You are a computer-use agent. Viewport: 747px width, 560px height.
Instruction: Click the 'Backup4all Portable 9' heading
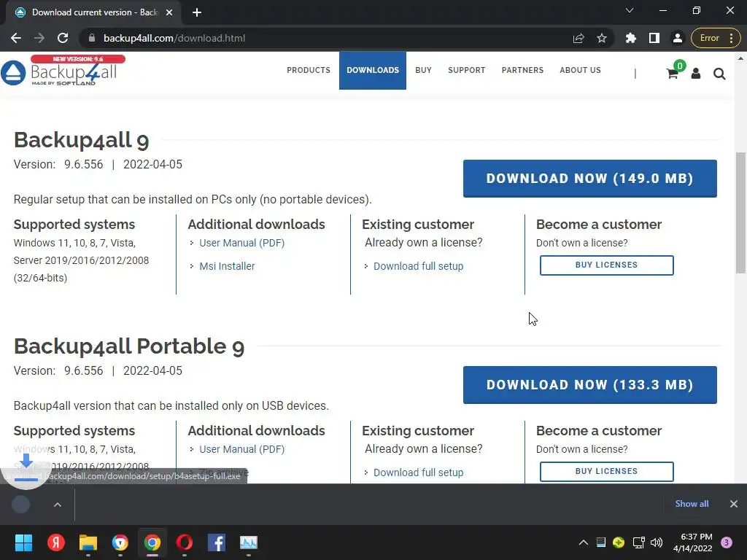(129, 346)
